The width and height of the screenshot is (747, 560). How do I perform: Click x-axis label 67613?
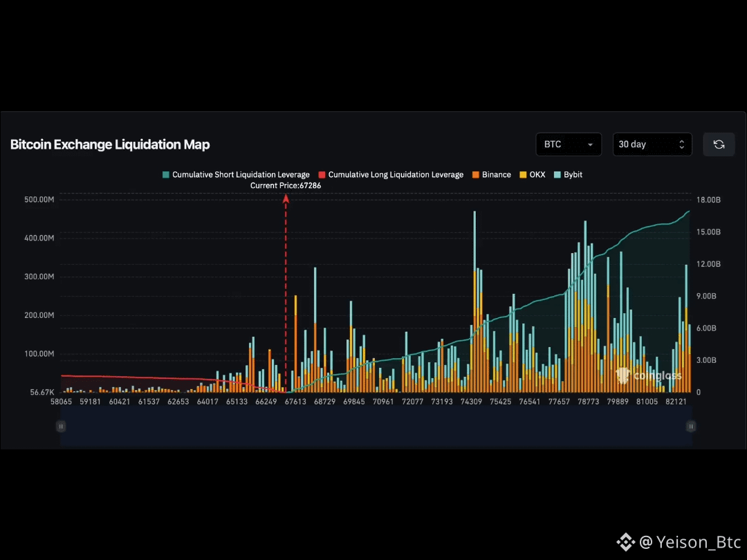pyautogui.click(x=295, y=402)
